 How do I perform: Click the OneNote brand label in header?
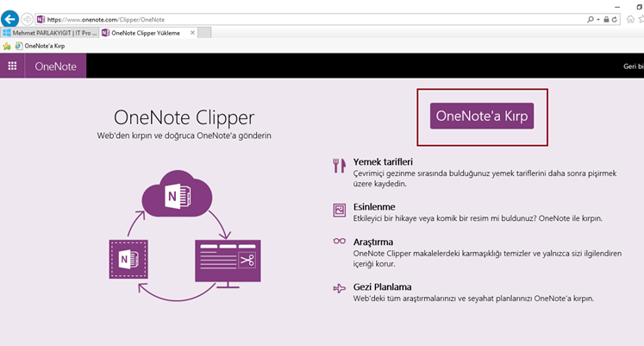point(55,66)
